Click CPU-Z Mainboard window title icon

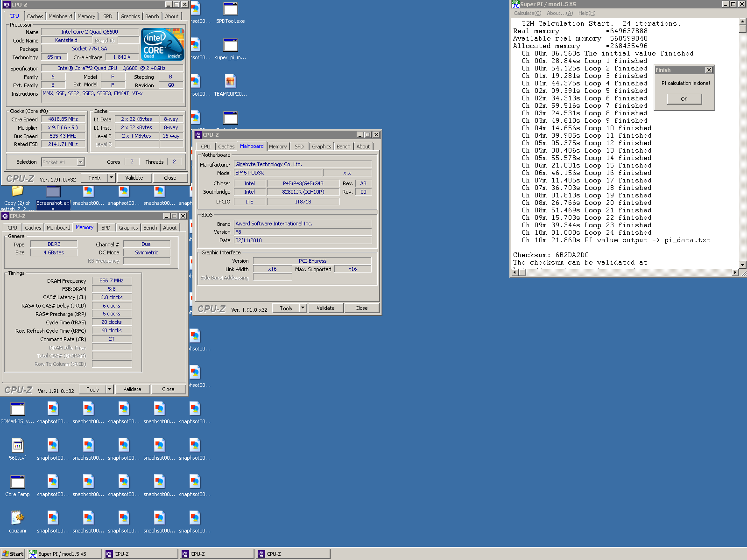pos(198,135)
